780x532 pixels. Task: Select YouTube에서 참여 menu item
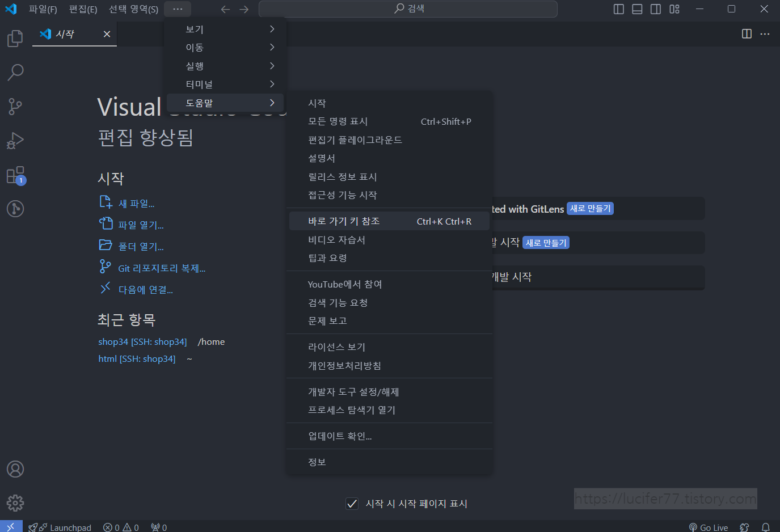tap(389, 284)
